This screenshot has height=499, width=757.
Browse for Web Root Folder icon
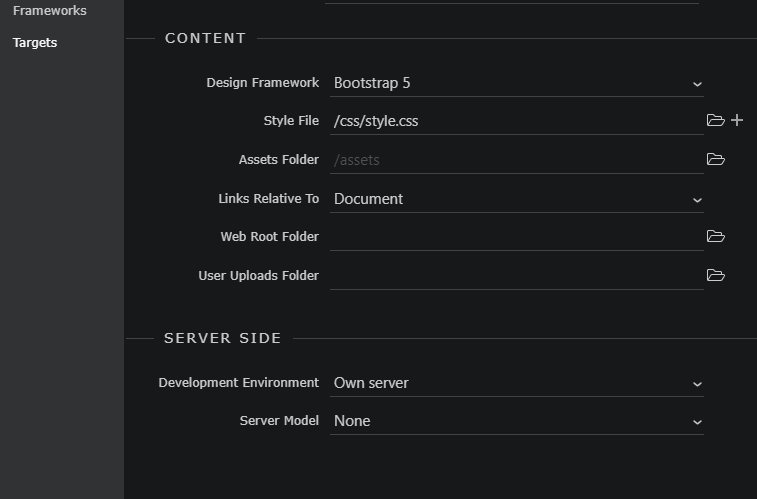(715, 237)
